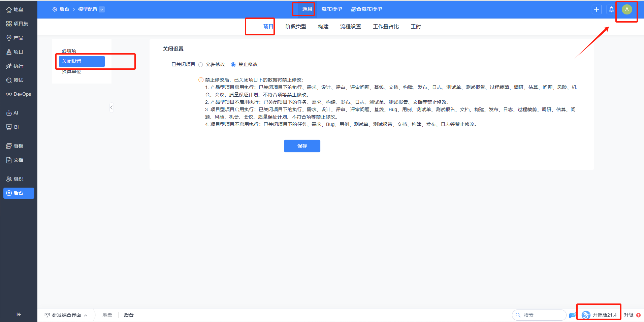Select the 允许修改 radio option
Viewport: 644px width, 322px height.
click(x=201, y=65)
